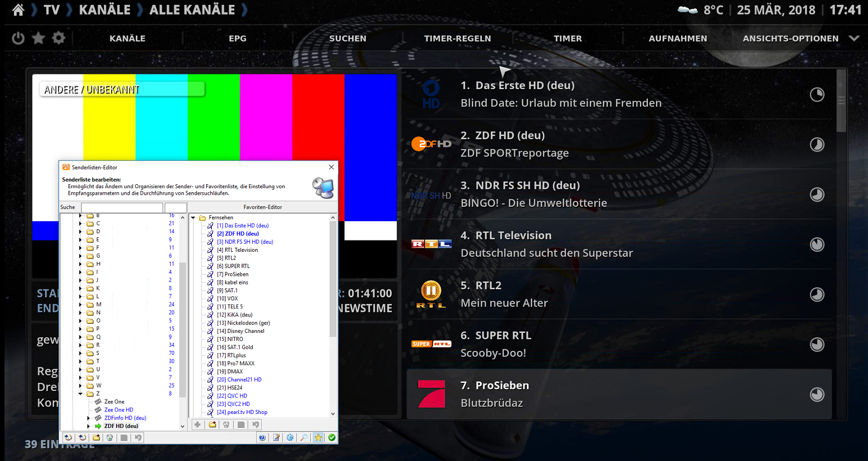Expand folder R in channel tree
Image resolution: width=868 pixels, height=461 pixels.
coord(81,345)
